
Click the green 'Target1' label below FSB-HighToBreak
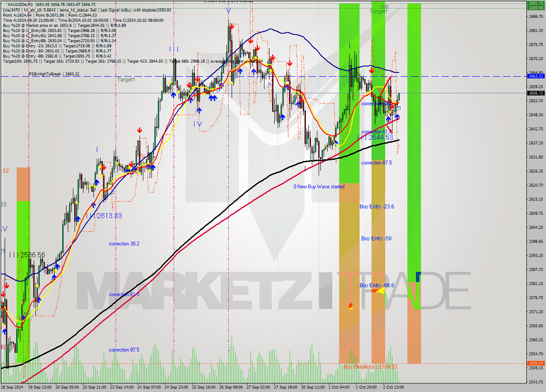pyautogui.click(x=126, y=80)
